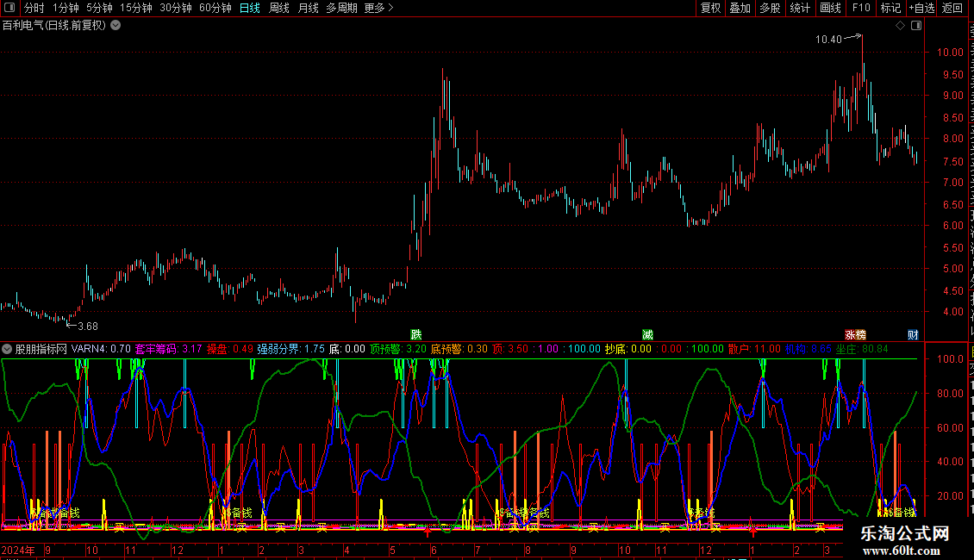Open F10 company info
This screenshot has height=560, width=974.
pos(861,8)
